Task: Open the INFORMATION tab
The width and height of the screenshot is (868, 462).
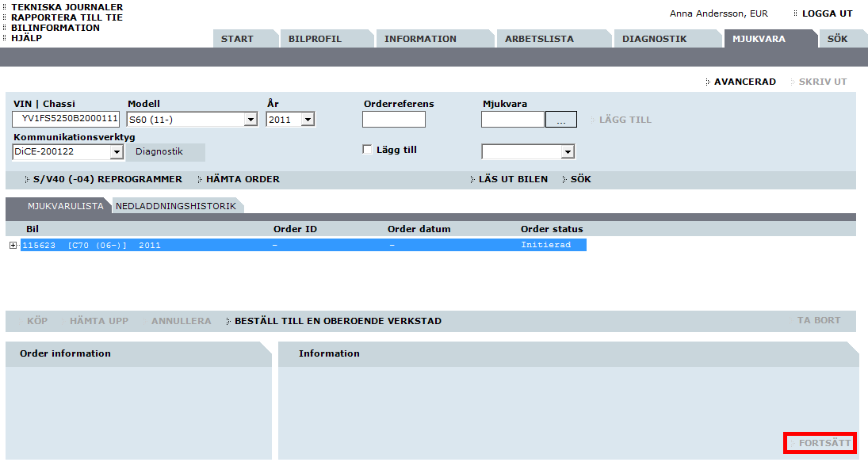Action: click(x=434, y=39)
